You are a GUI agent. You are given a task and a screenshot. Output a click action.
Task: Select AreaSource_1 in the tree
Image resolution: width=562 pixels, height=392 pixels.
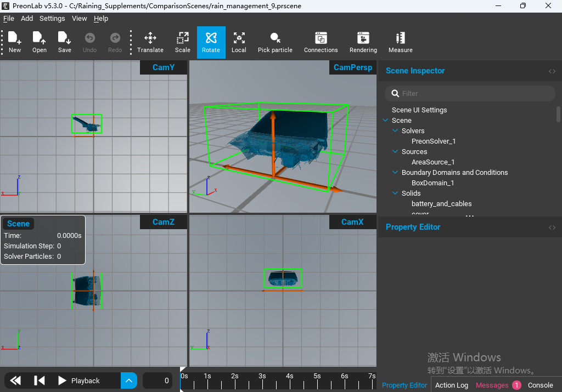[x=433, y=162]
